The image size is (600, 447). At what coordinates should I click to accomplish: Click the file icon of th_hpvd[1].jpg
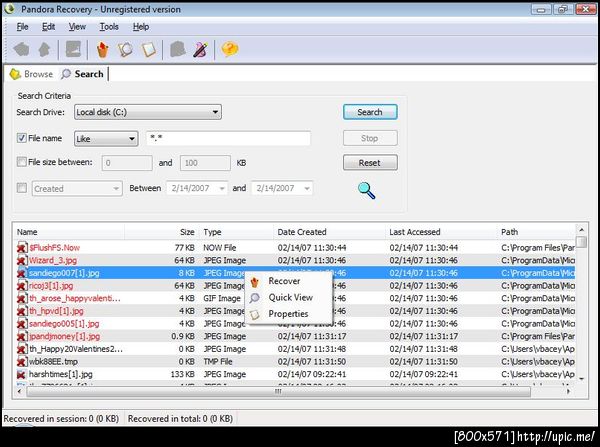coord(22,311)
